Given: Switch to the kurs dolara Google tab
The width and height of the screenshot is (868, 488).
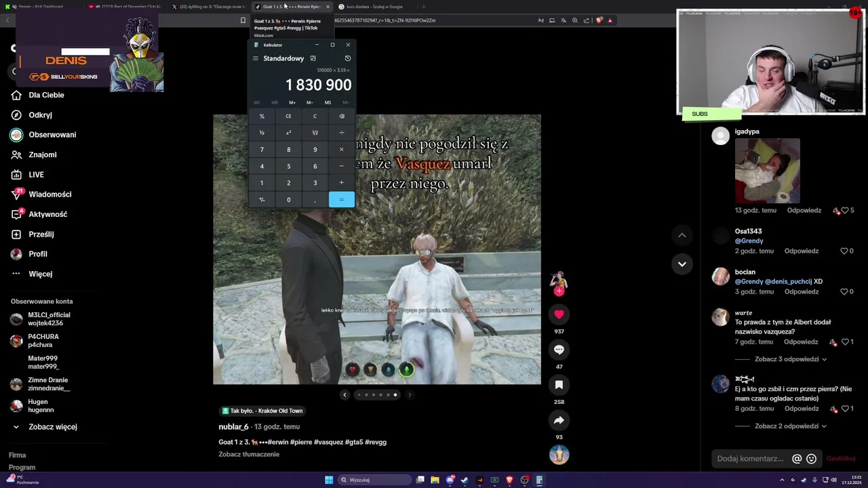Looking at the screenshot, I should click(374, 7).
